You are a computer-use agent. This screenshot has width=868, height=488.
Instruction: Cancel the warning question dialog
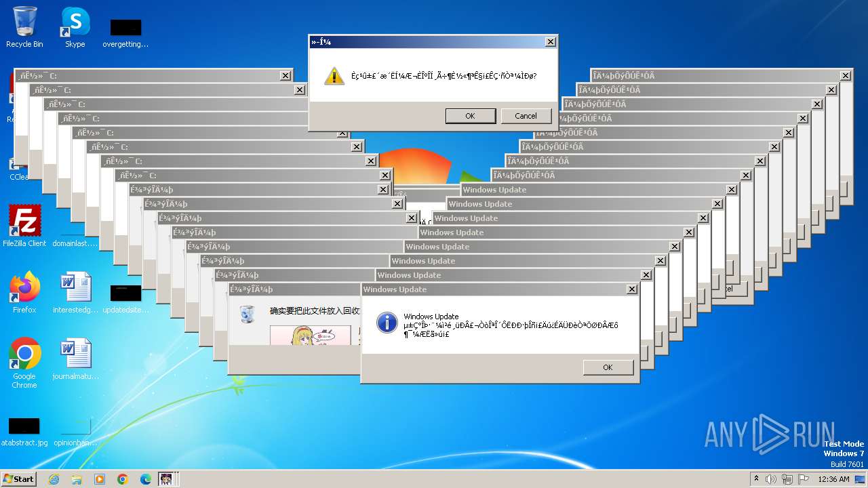(526, 116)
